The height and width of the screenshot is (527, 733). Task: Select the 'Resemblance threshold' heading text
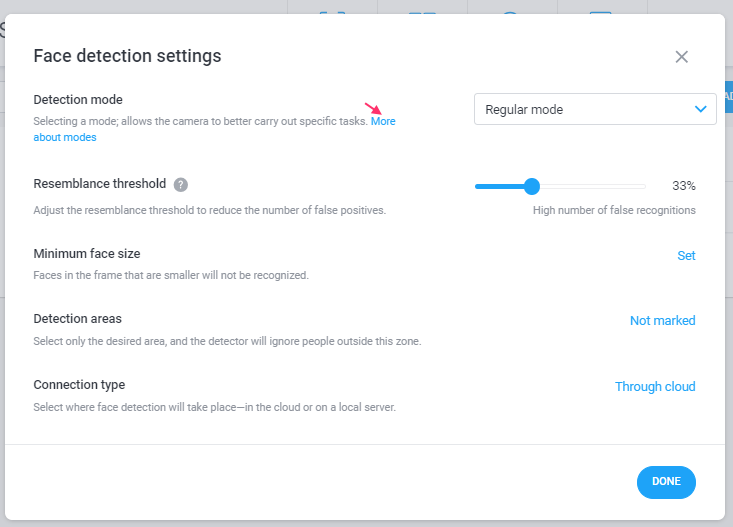100,183
